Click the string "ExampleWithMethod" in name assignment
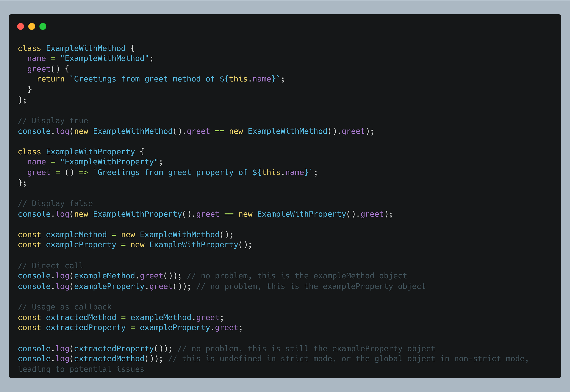This screenshot has height=392, width=570. 105,58
